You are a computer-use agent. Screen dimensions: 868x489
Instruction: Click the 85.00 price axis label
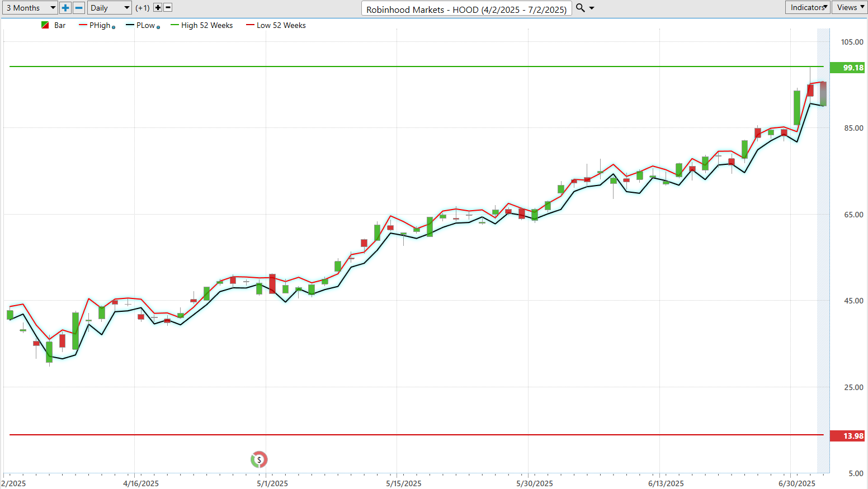point(854,128)
